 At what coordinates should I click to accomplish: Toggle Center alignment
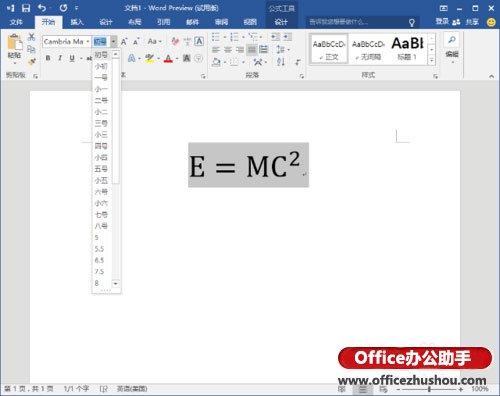point(228,50)
